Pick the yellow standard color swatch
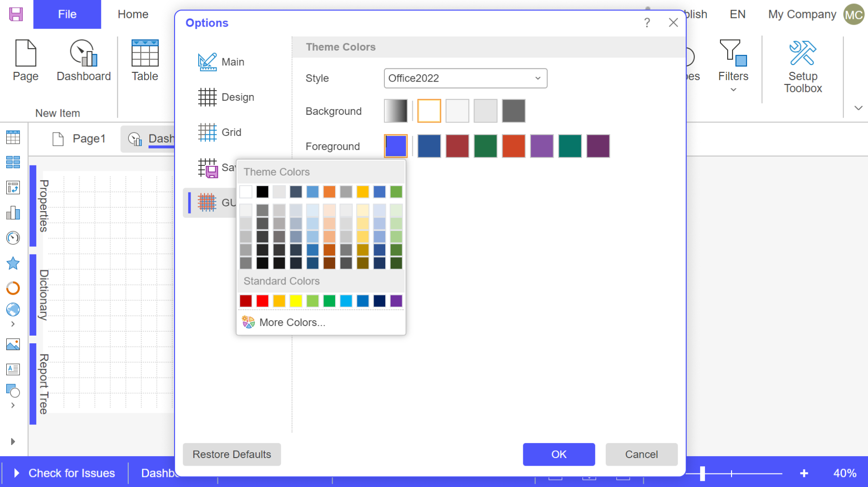Screen dimensions: 868x487 (296, 301)
